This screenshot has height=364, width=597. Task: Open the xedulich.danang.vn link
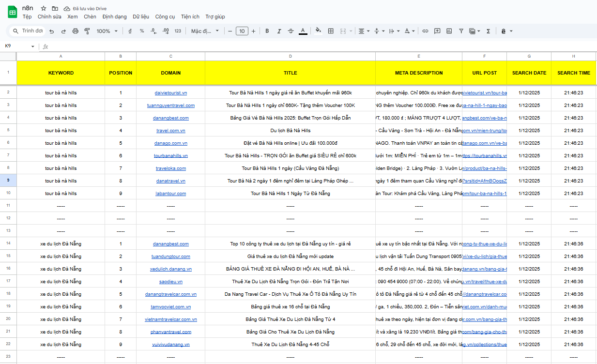pyautogui.click(x=171, y=269)
